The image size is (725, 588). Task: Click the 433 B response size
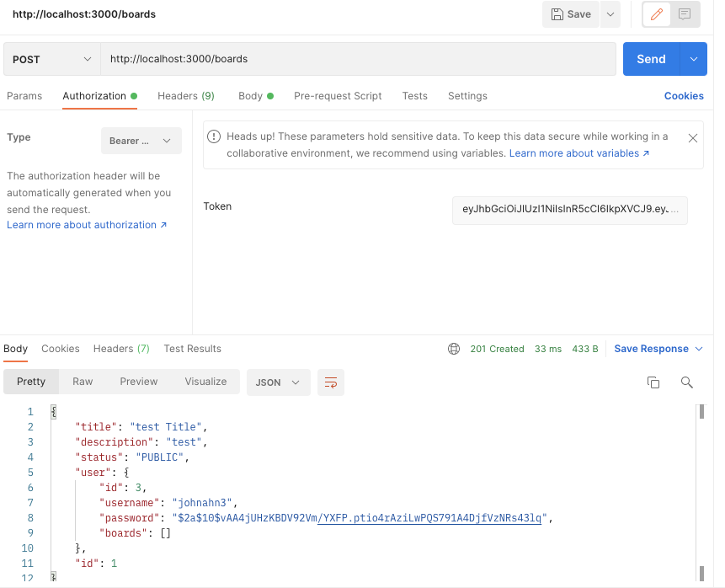coord(585,349)
